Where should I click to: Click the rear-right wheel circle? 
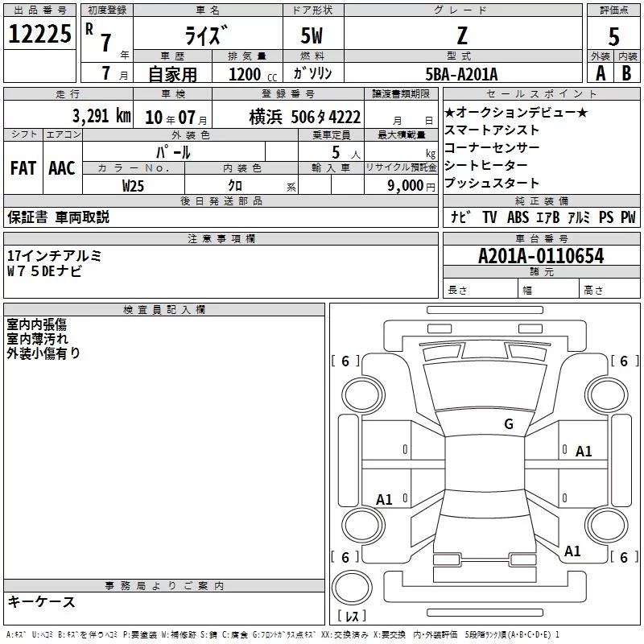607,525
